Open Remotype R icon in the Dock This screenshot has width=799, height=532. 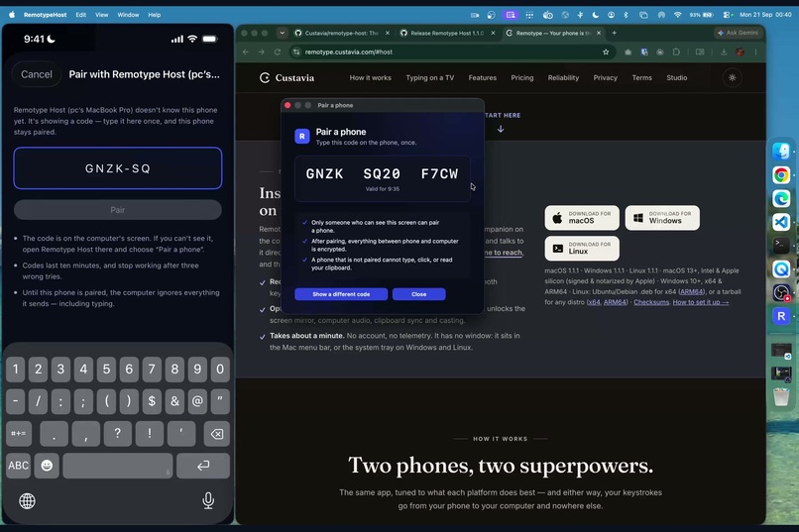[780, 316]
